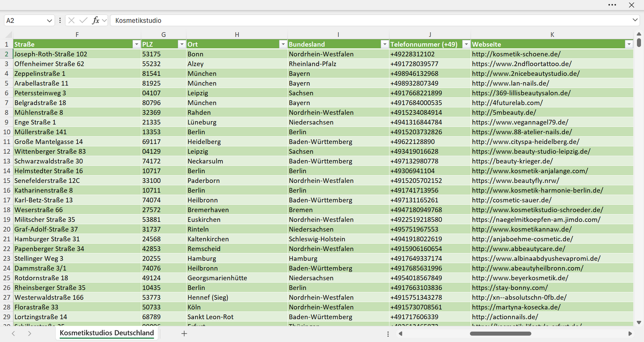Close the window with X button
Screen dimensions: 644x342
[x=632, y=5]
